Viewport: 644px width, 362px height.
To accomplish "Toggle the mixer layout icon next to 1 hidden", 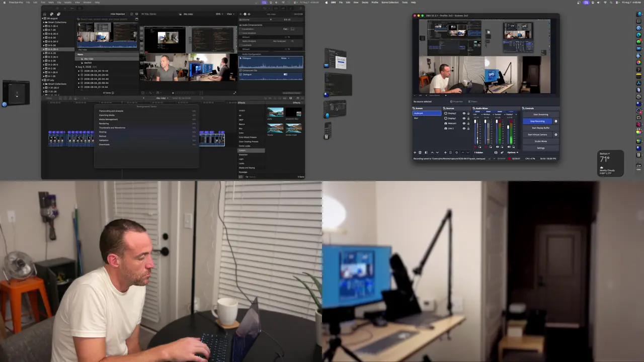I will [496, 152].
